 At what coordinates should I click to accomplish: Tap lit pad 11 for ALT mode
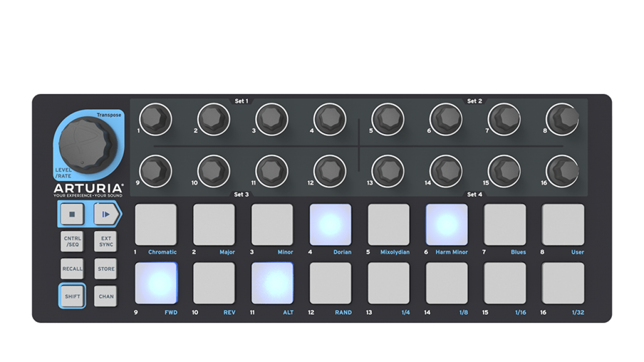pyautogui.click(x=272, y=283)
